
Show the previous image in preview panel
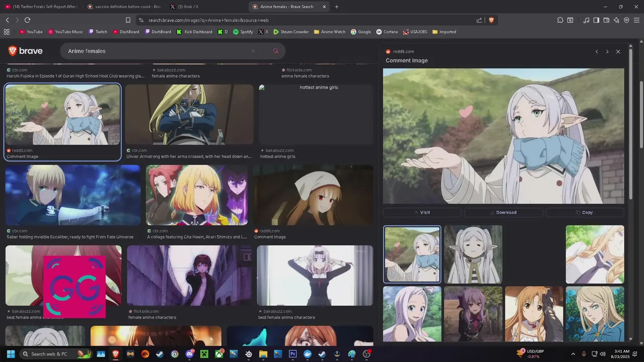[597, 52]
